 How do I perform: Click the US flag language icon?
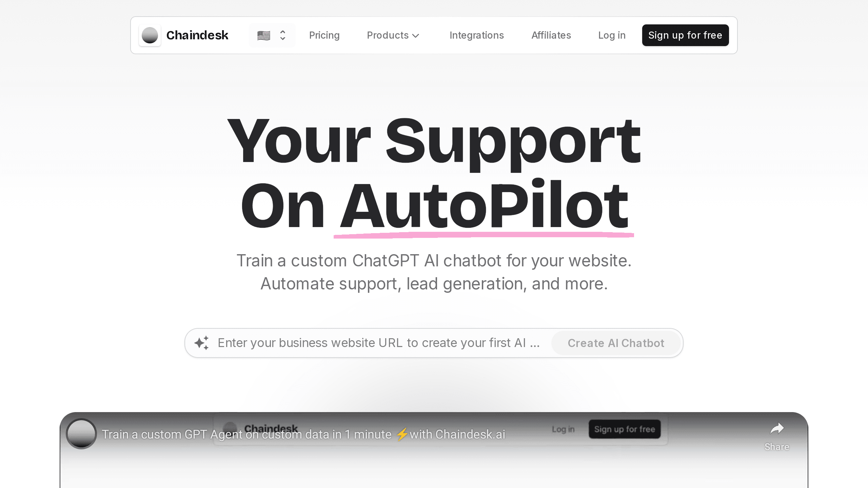tap(263, 36)
